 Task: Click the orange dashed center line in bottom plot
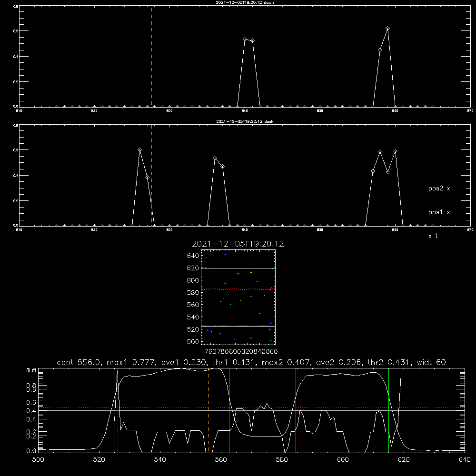coord(208,410)
